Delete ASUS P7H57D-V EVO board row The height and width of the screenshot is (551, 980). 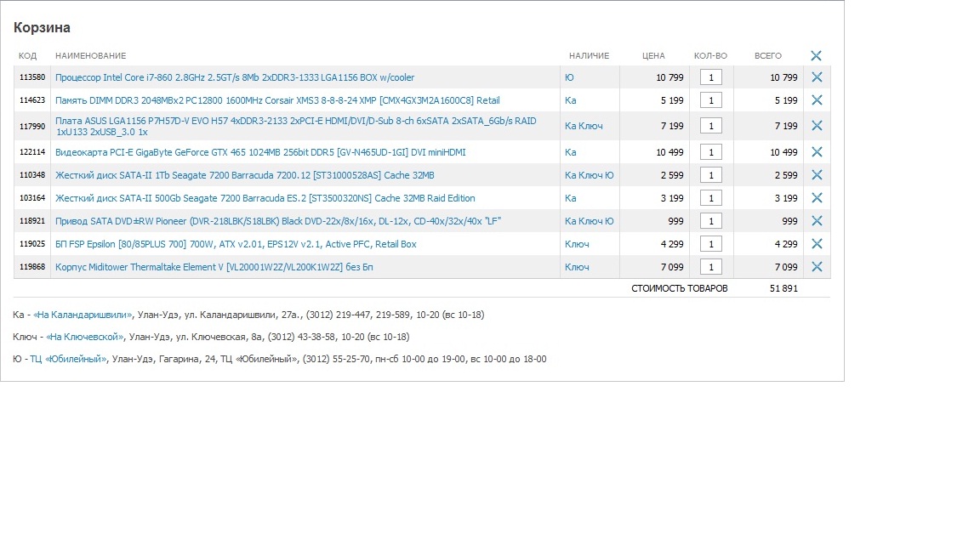(x=817, y=126)
